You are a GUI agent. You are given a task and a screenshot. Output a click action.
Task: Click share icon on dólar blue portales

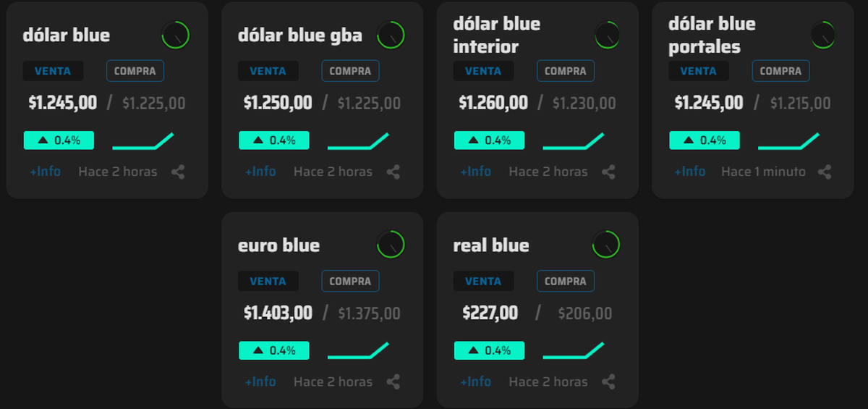[x=825, y=172]
